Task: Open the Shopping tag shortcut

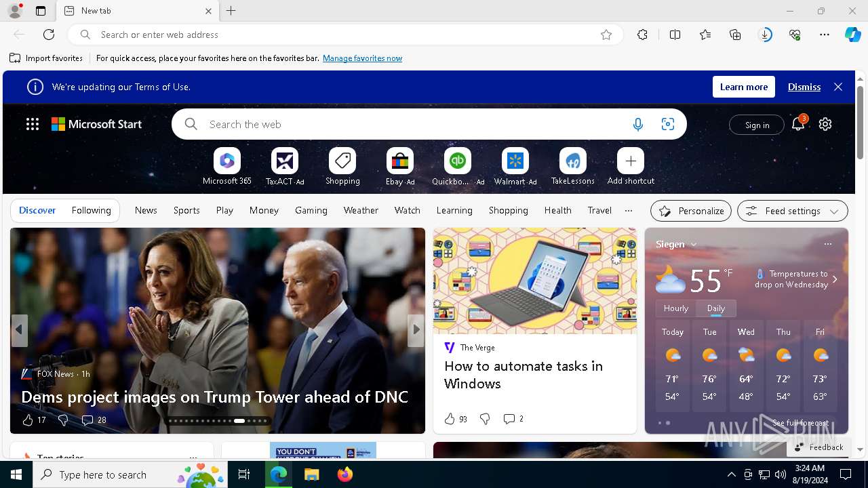Action: pos(342,161)
